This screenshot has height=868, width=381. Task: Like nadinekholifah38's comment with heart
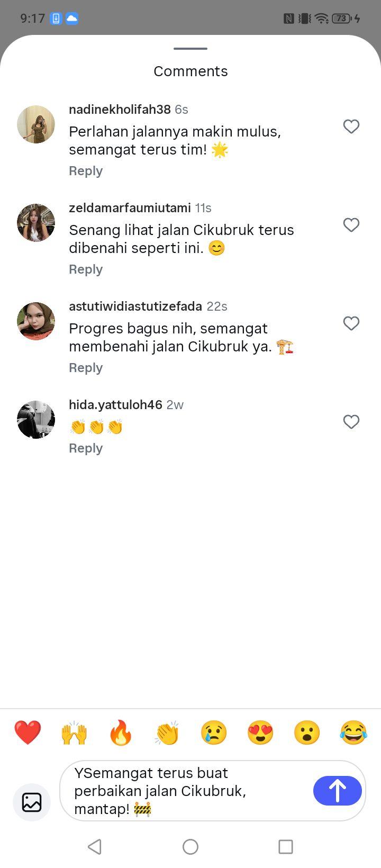coord(351,126)
